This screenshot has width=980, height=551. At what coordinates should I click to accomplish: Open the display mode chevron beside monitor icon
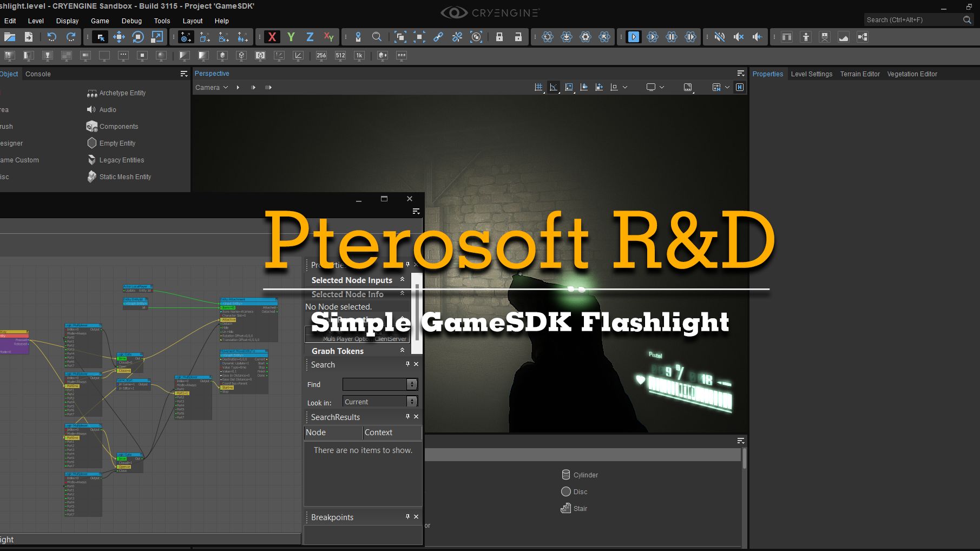(x=661, y=87)
